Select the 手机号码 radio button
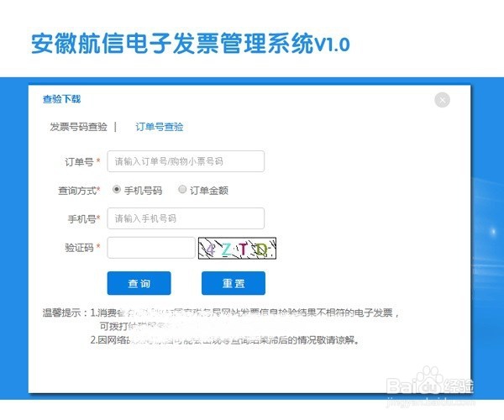 [x=117, y=189]
